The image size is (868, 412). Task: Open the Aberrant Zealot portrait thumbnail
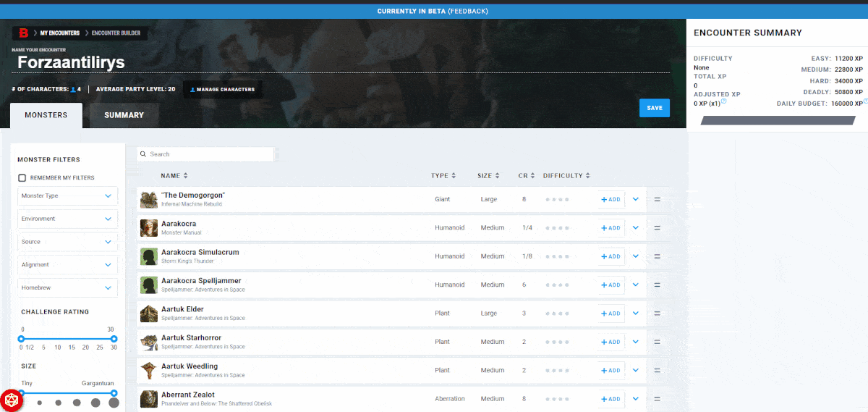(149, 399)
